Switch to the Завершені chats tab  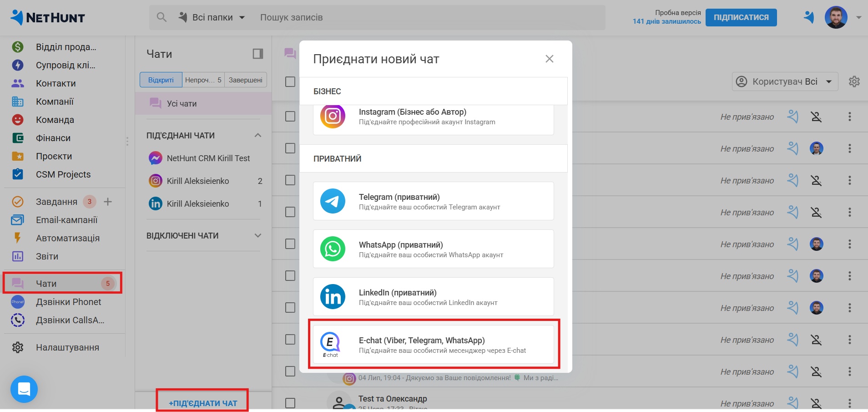(245, 80)
